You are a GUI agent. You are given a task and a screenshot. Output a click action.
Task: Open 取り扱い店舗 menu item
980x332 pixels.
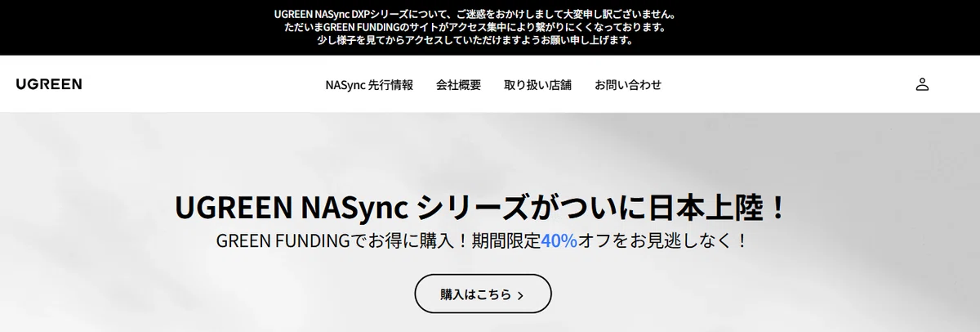tap(537, 84)
